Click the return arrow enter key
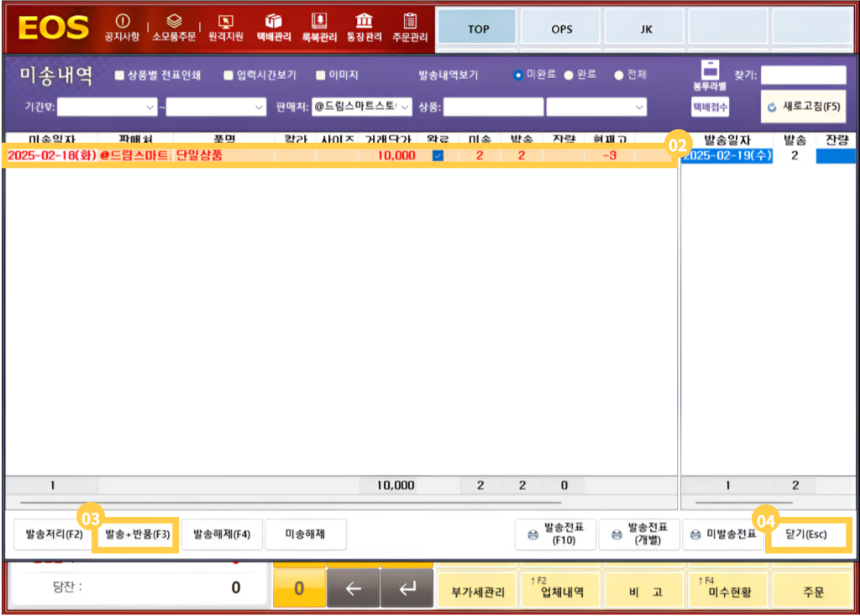The width and height of the screenshot is (860, 616). [x=407, y=588]
